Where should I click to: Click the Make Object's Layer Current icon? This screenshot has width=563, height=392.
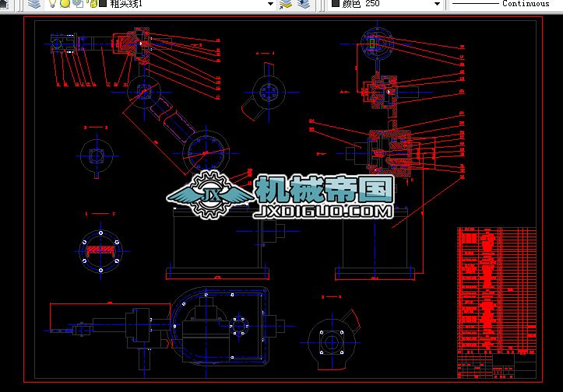286,4
